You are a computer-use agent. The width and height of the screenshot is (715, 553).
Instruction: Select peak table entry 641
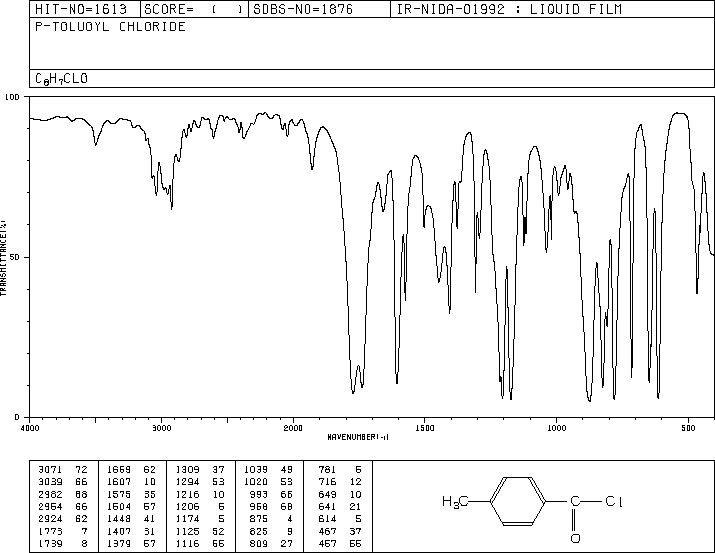point(327,506)
